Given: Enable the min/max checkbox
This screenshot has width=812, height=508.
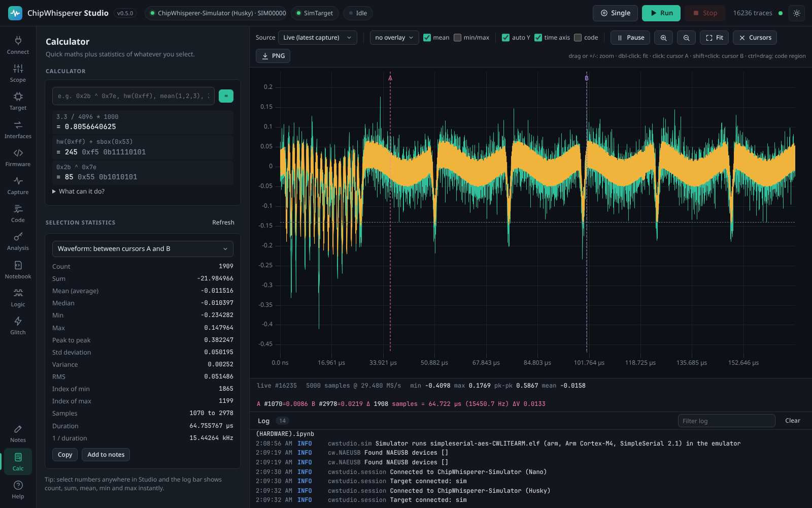Looking at the screenshot, I should (457, 38).
